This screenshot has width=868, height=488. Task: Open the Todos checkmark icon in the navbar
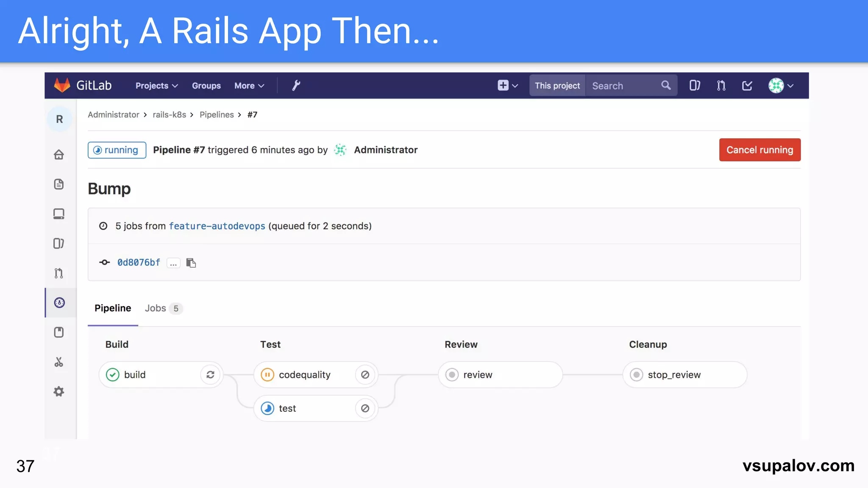pyautogui.click(x=747, y=86)
